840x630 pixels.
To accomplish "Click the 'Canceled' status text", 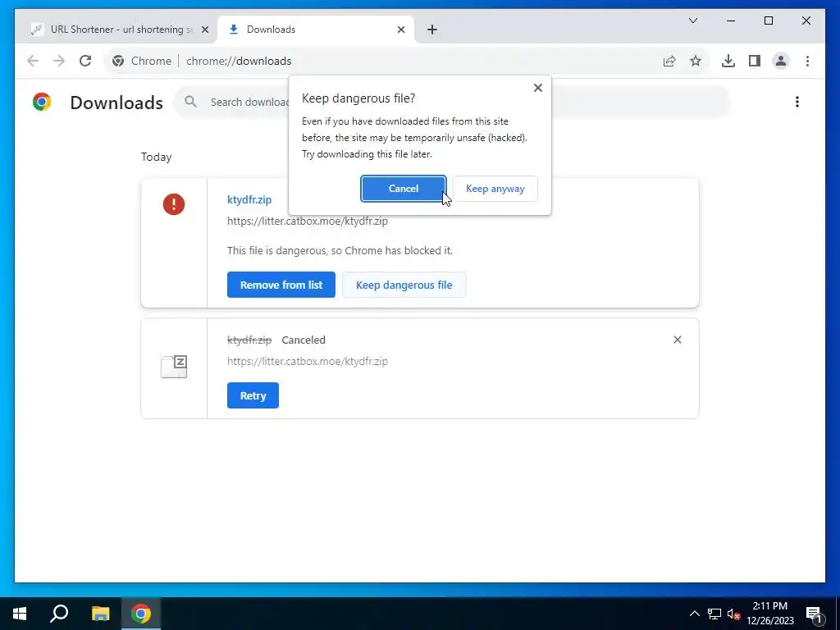I will coord(304,340).
